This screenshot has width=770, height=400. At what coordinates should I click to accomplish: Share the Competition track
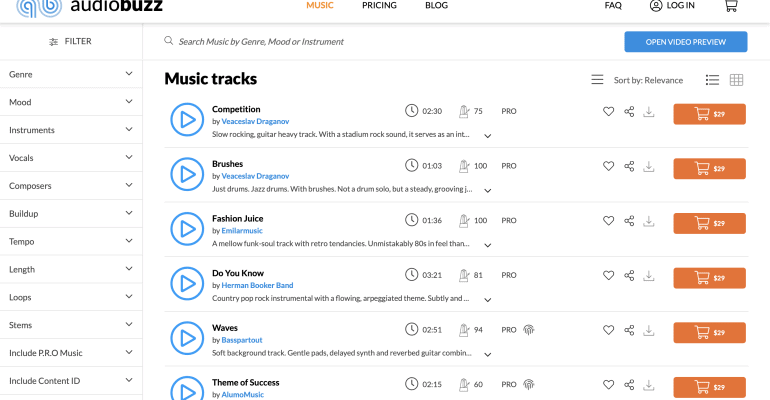click(629, 111)
